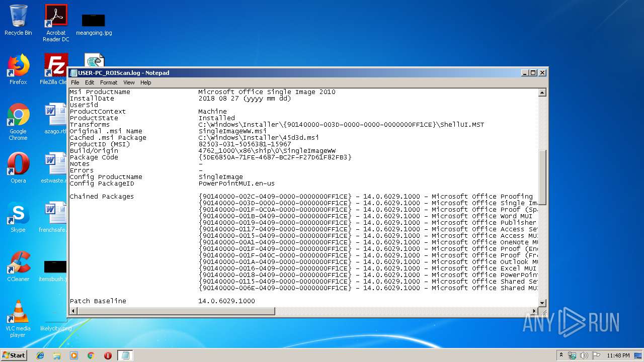Click the horizontal scrollbar thumb

[x=176, y=311]
